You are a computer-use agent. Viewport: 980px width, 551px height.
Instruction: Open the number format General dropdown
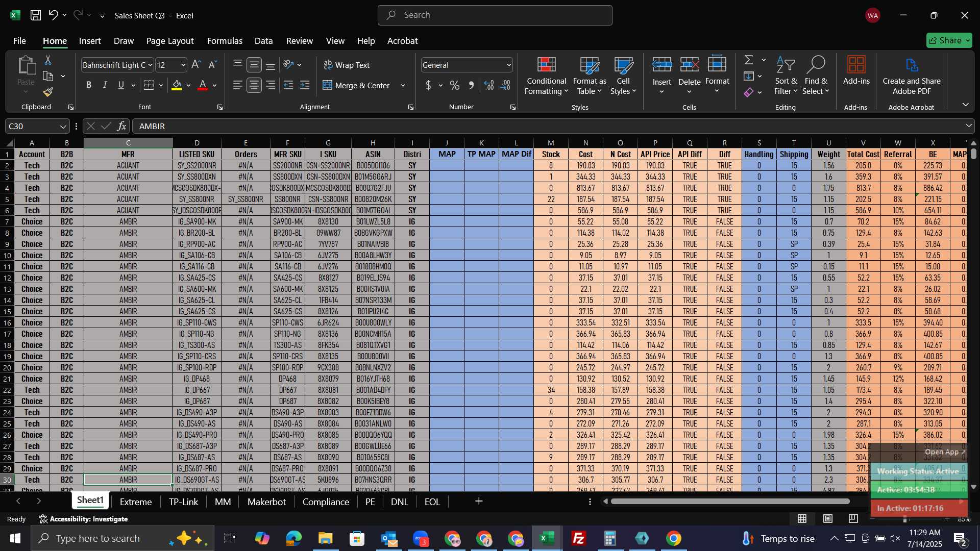(509, 65)
